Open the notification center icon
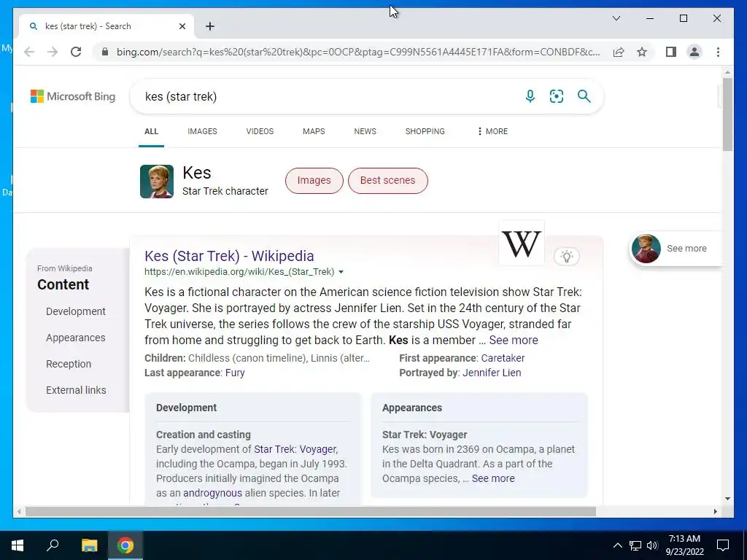 click(723, 545)
